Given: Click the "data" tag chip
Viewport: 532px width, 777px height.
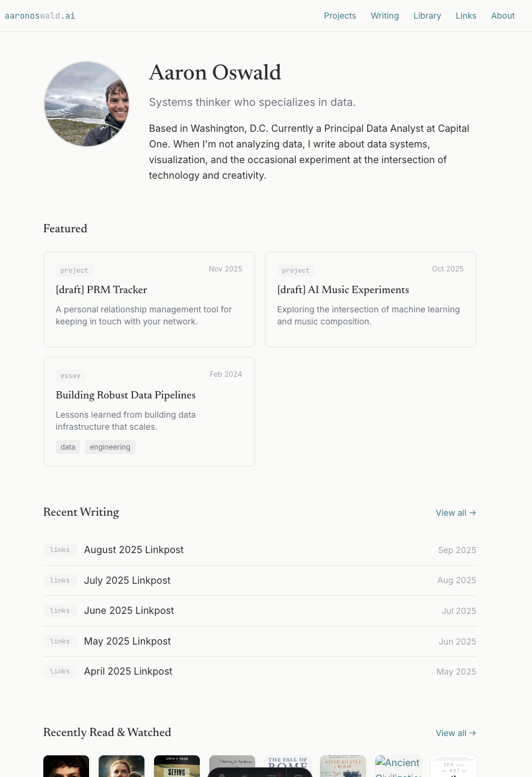Looking at the screenshot, I should (68, 447).
